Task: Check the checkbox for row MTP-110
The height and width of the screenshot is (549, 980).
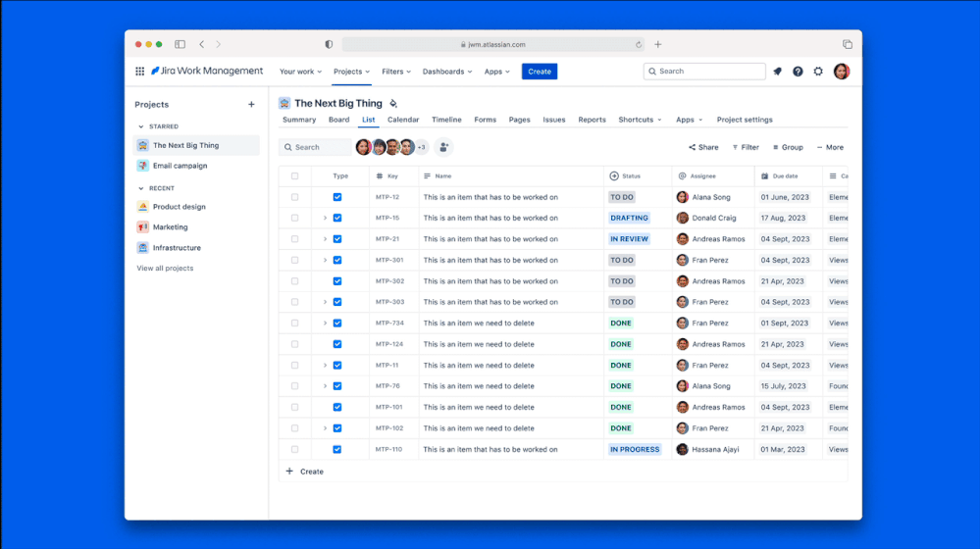Action: pos(294,449)
